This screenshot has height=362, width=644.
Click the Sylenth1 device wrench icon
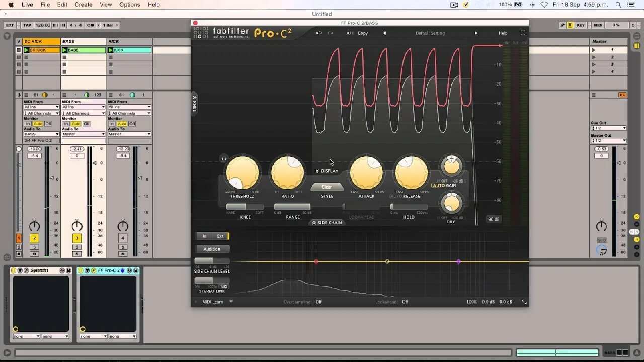click(x=26, y=270)
